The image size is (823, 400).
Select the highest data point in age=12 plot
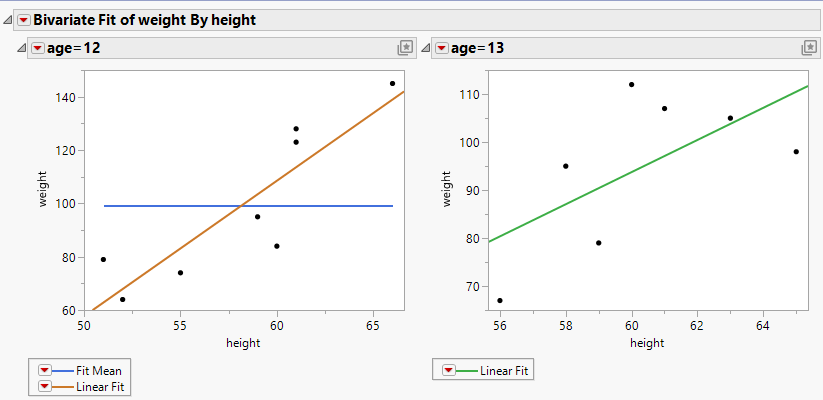coord(392,83)
